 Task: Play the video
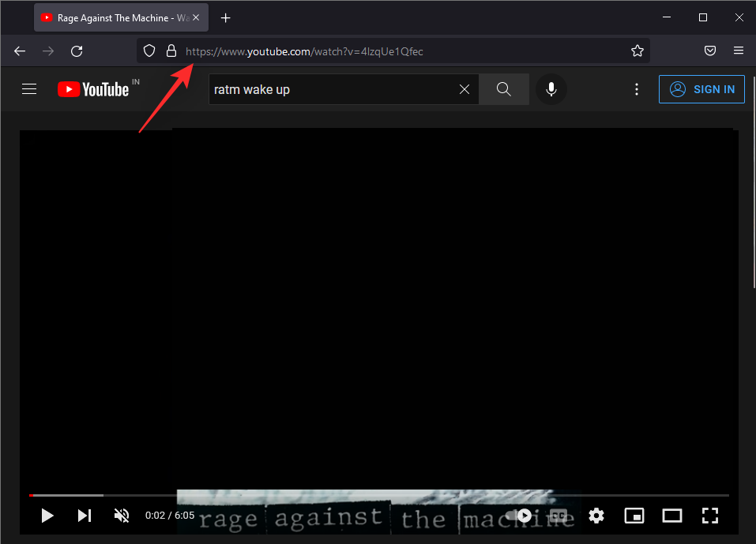click(x=47, y=516)
